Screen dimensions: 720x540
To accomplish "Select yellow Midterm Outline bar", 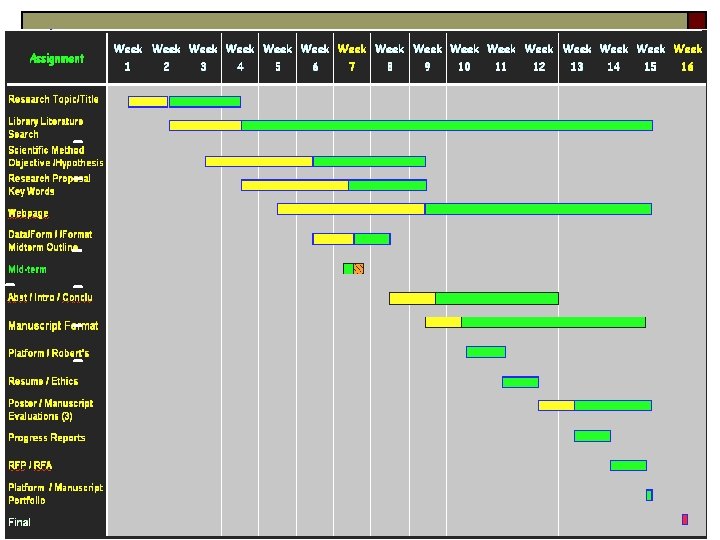I will [x=333, y=239].
